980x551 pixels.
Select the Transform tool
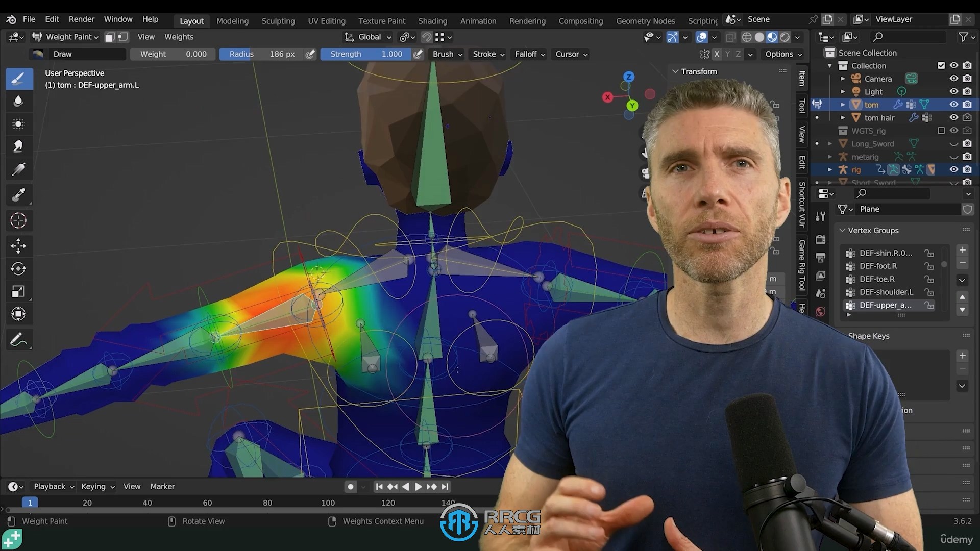[x=19, y=314]
